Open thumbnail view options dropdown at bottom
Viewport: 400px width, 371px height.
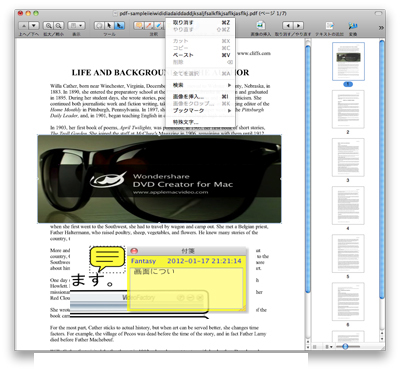(x=329, y=347)
